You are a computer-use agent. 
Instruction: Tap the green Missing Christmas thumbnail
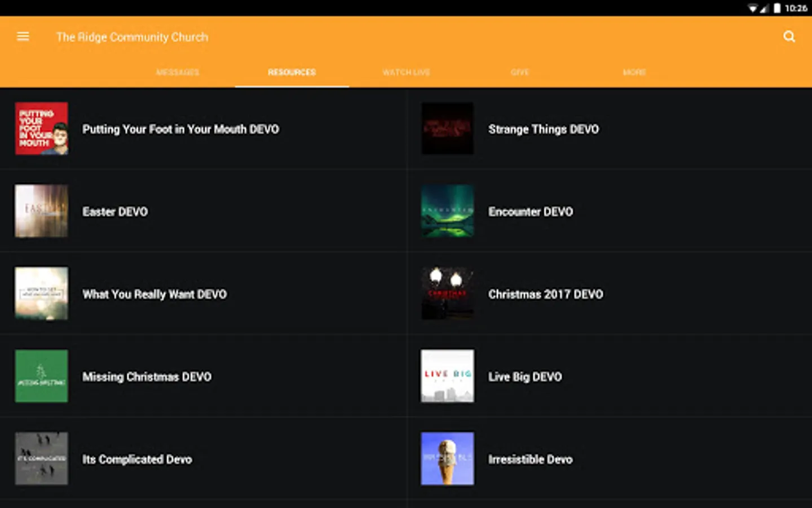42,376
